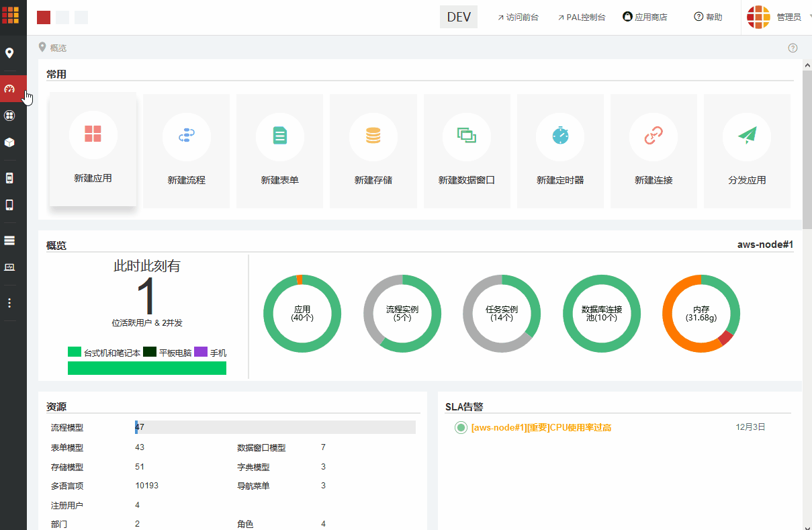Open 访问前台 link

(518, 17)
